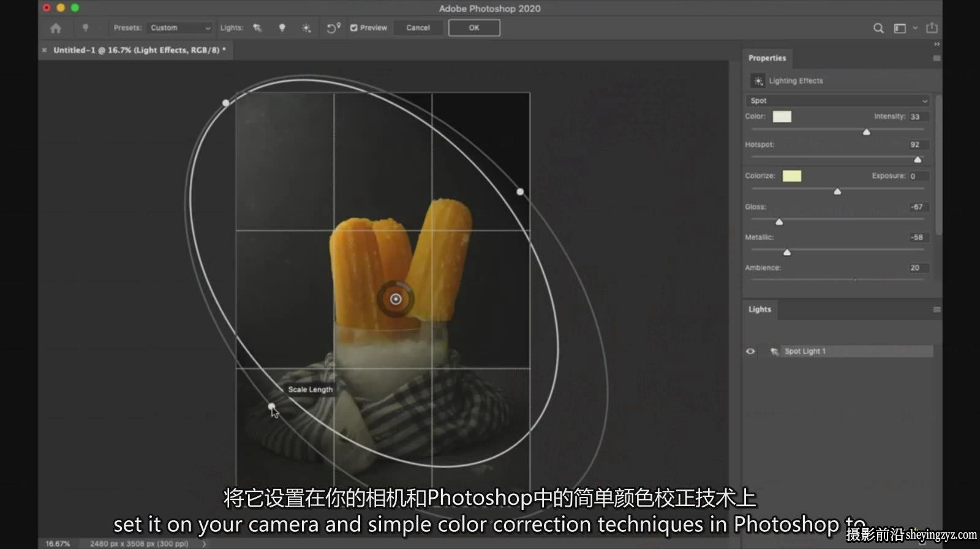Add a new Spot light
Image resolution: width=980 pixels, height=549 pixels.
pos(257,28)
